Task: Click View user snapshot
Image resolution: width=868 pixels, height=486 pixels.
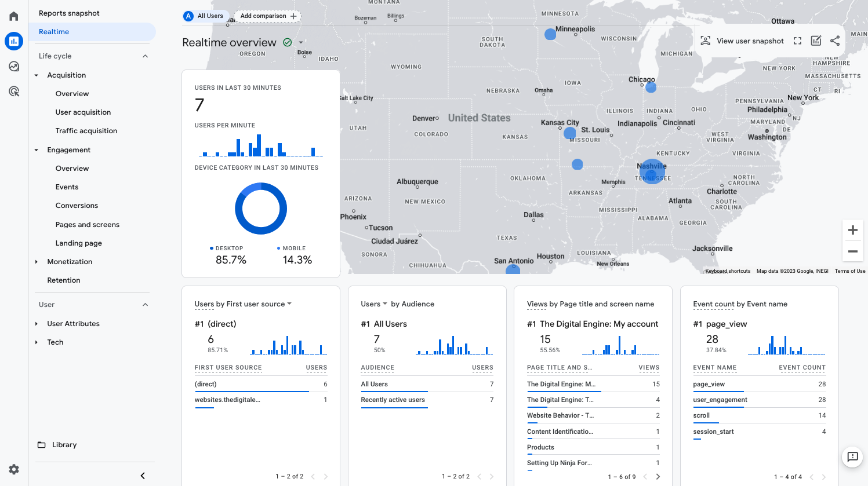Action: tap(742, 41)
